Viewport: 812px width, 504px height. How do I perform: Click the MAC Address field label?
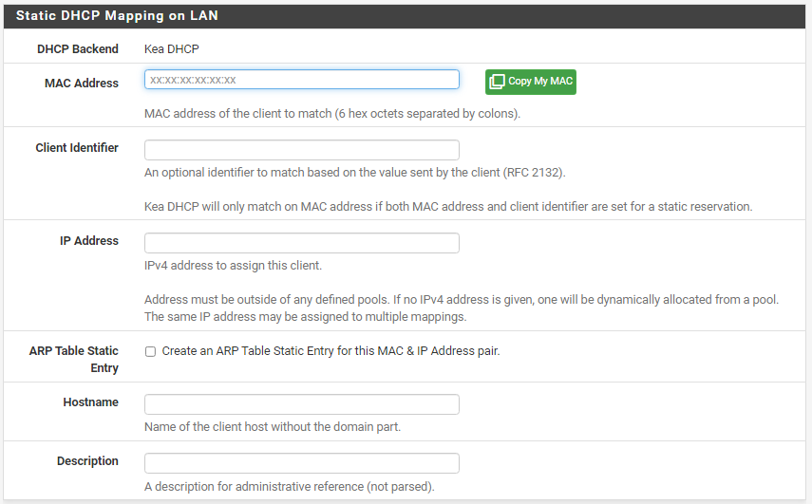pyautogui.click(x=82, y=84)
